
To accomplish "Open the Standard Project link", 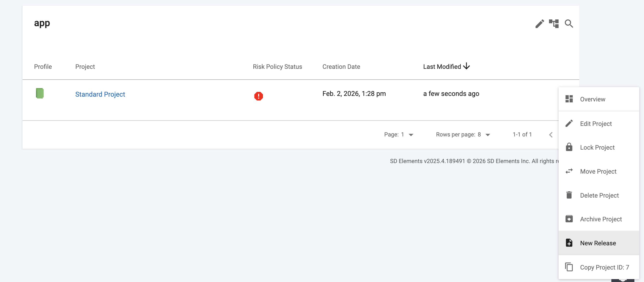I will (x=100, y=94).
